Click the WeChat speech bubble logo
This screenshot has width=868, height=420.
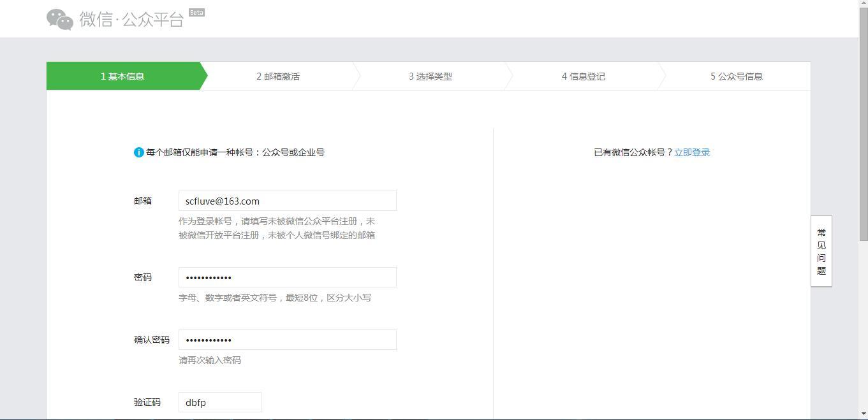[60, 19]
